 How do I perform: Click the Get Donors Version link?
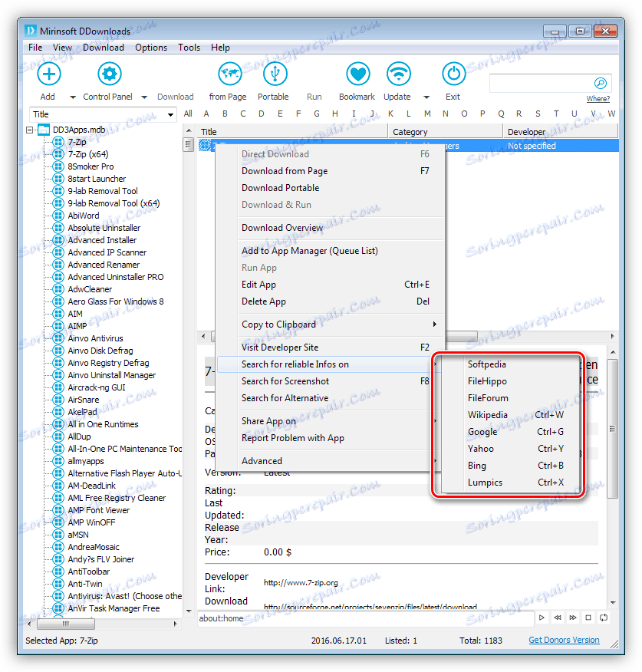(x=564, y=640)
